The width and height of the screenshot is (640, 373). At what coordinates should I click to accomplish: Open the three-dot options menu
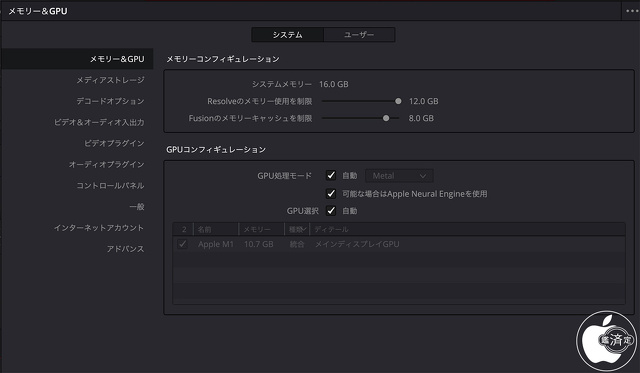pos(632,11)
